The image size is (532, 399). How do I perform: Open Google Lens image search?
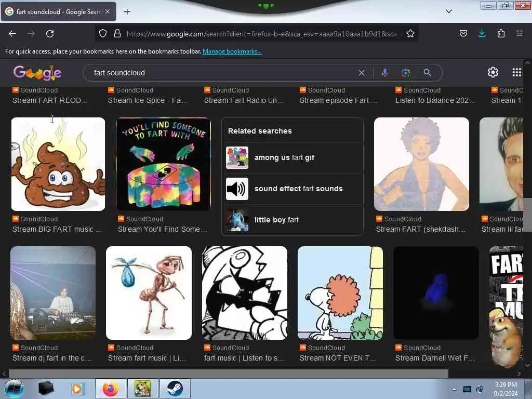[405, 73]
